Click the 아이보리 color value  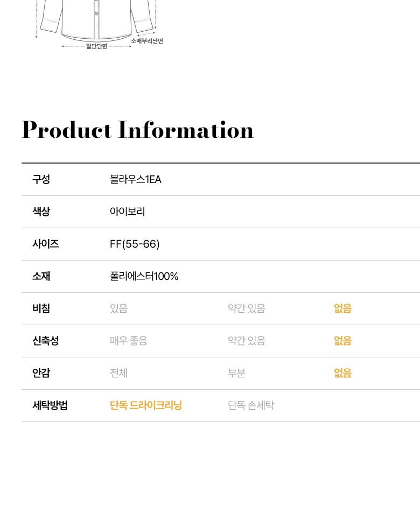click(x=127, y=212)
